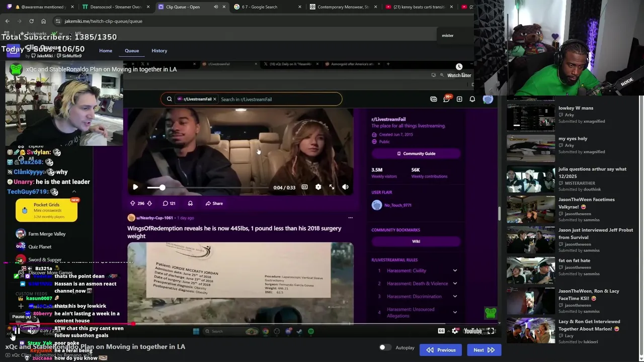This screenshot has height=362, width=644.
Task: Click the Reddit search field for r/LivestreamFail
Action: (x=279, y=100)
